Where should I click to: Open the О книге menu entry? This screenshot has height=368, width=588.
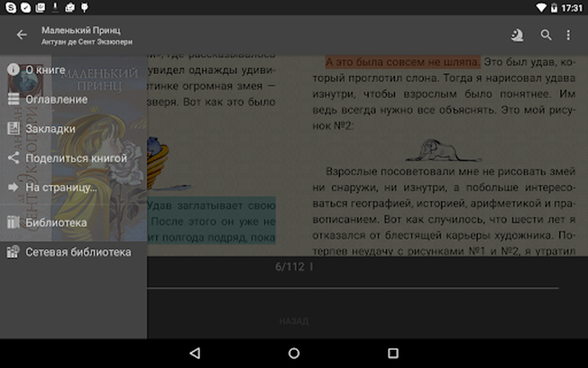point(73,70)
